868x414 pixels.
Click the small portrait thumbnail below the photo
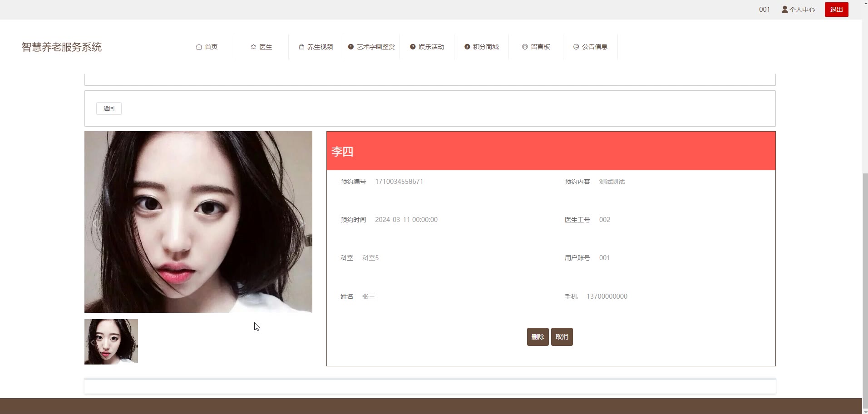coord(111,342)
